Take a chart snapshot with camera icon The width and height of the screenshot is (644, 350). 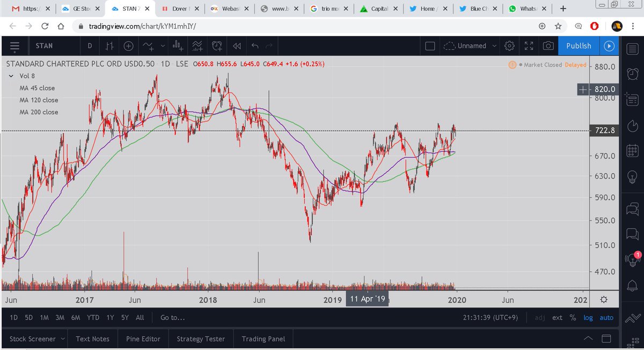[548, 46]
